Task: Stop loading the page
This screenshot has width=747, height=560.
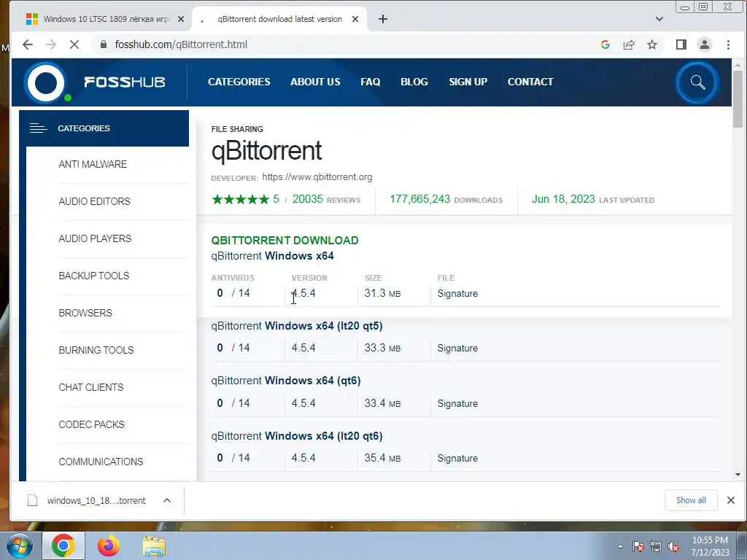Action: 74,44
